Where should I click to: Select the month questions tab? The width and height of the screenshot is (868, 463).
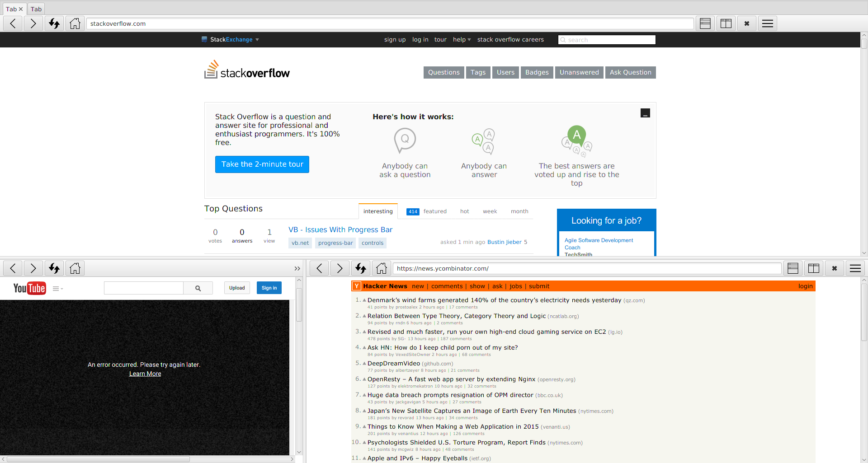tap(519, 211)
